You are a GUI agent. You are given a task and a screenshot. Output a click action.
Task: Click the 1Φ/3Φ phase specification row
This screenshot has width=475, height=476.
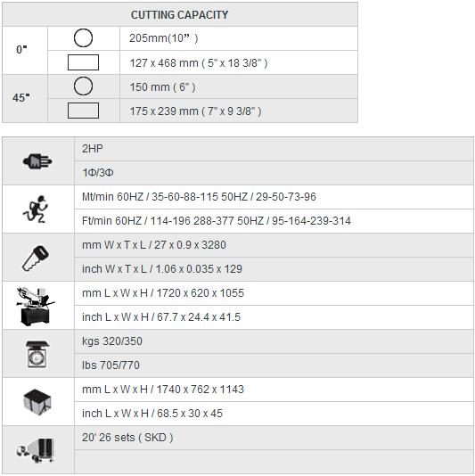tap(274, 173)
